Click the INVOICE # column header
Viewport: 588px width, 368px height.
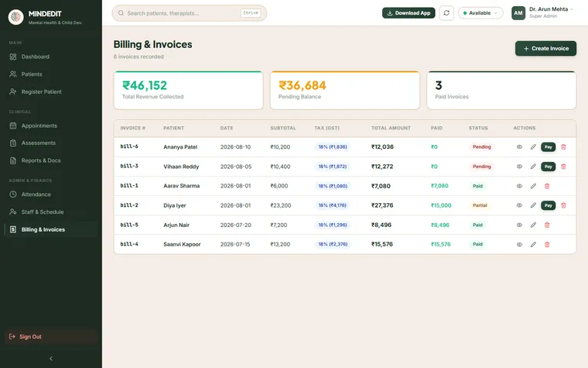pos(133,128)
